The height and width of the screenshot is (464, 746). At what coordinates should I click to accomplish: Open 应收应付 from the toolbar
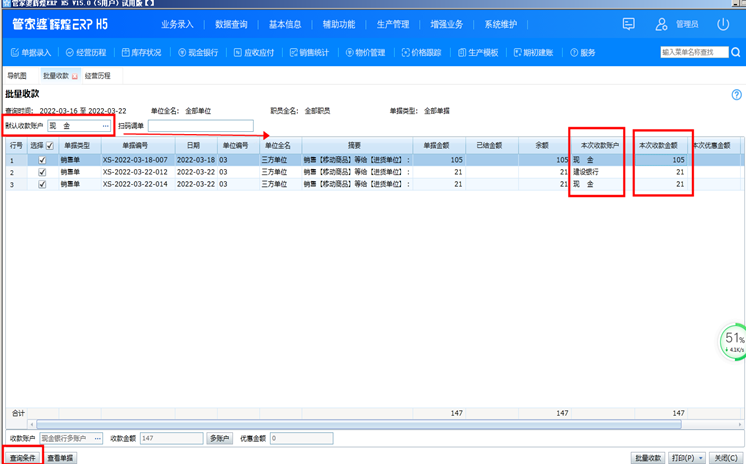point(255,52)
